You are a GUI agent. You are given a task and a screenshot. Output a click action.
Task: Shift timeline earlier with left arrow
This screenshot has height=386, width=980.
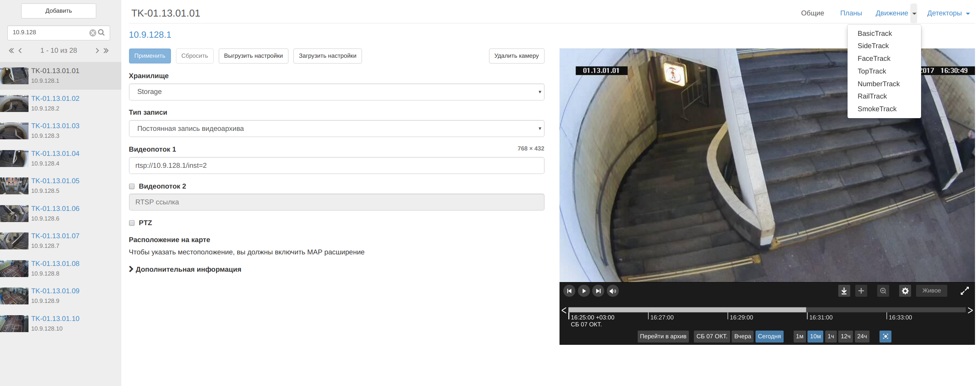(x=564, y=311)
